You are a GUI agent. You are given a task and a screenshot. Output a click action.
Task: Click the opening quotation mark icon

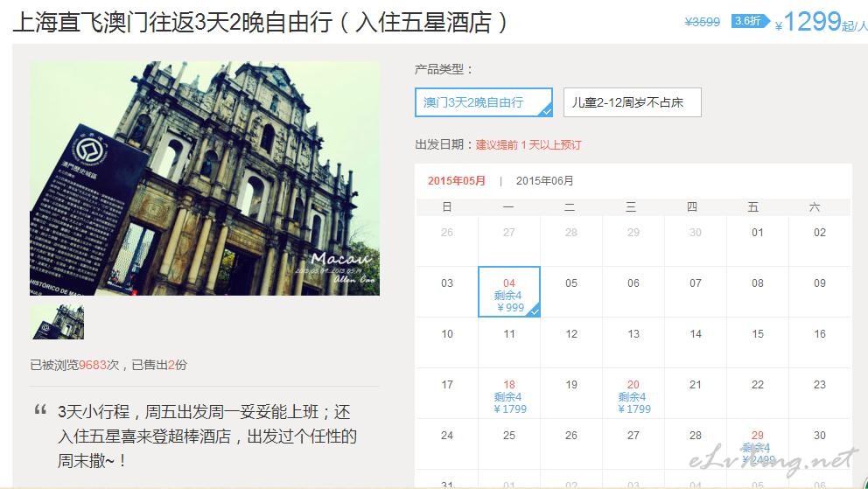40,409
